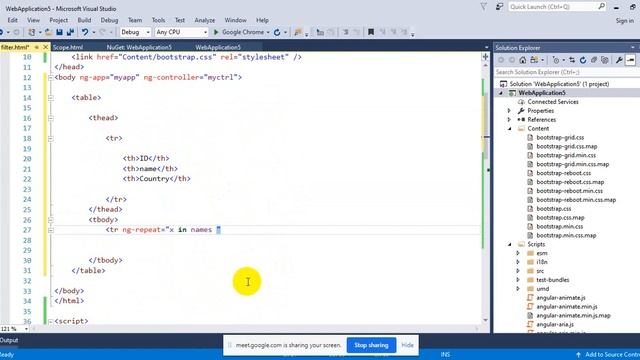
Task: Click the Pending Changes Filter clock icon
Action: pyautogui.click(x=556, y=60)
